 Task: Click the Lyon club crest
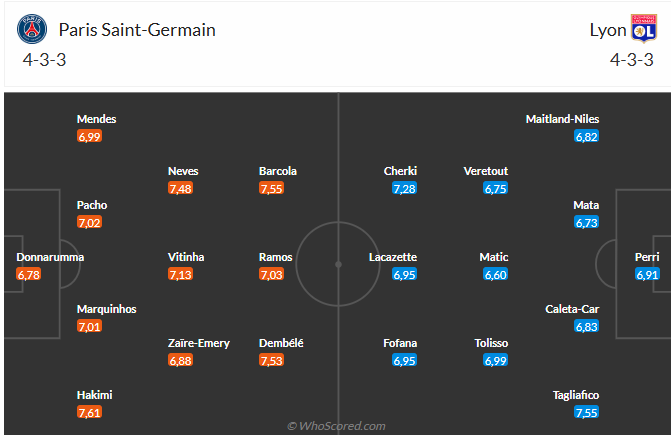pos(644,28)
